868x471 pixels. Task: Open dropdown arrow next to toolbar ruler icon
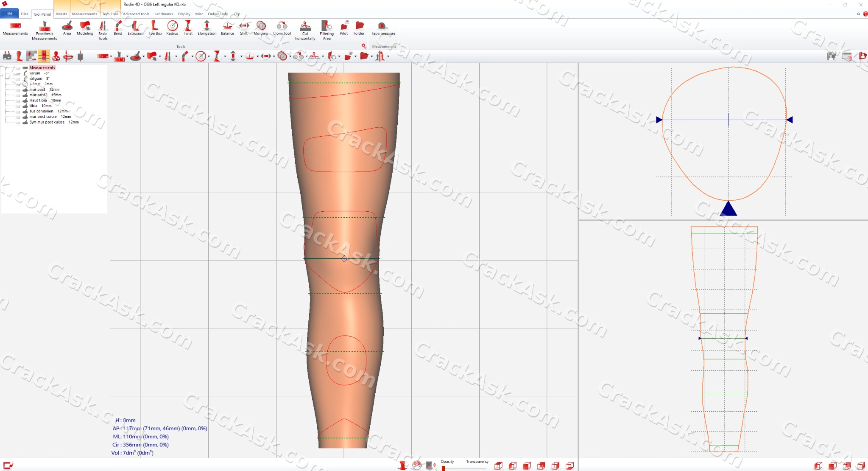tap(111, 56)
